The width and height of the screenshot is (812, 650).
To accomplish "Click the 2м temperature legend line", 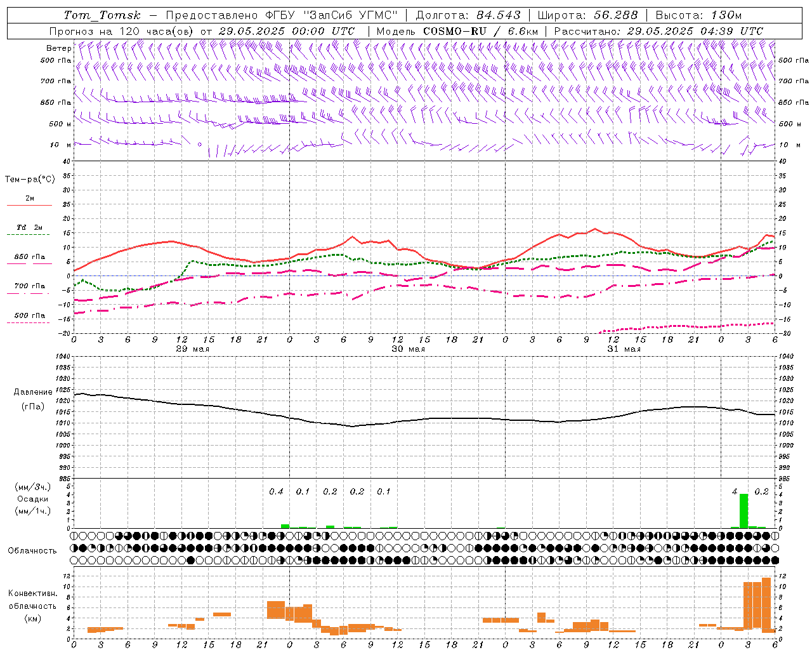I will point(30,205).
